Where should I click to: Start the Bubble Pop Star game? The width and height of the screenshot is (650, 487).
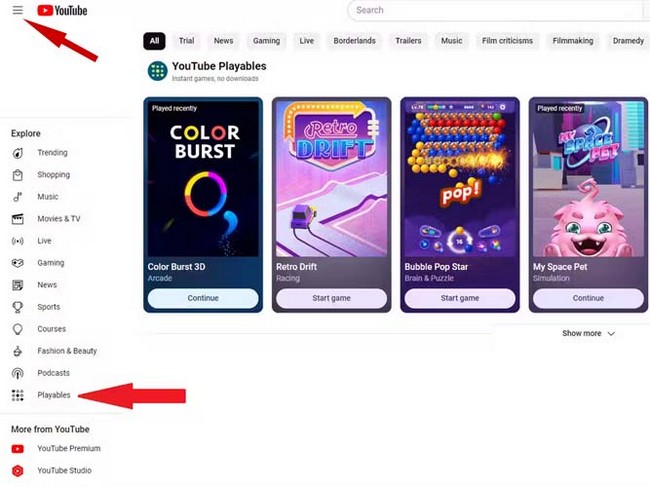click(x=460, y=298)
